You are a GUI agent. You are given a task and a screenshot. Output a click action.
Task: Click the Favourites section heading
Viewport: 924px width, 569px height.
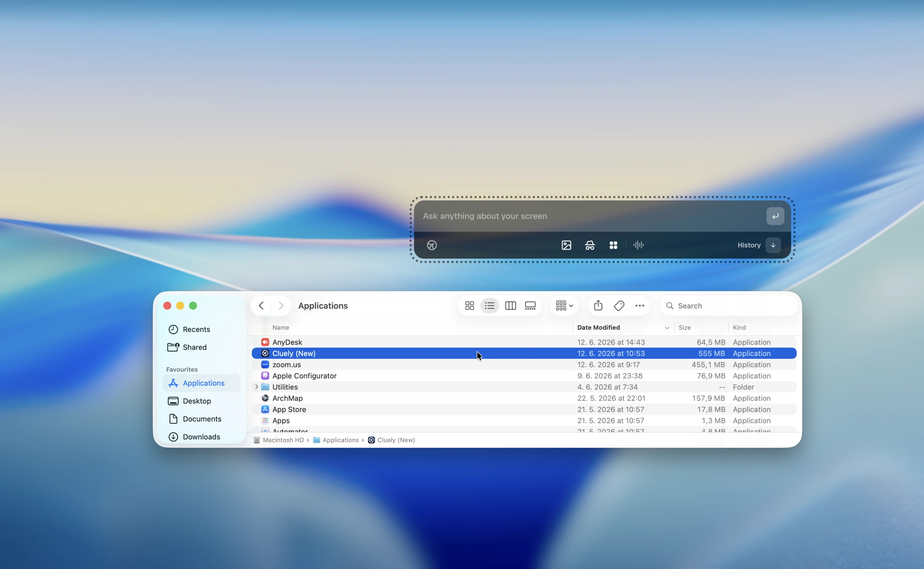(x=182, y=369)
